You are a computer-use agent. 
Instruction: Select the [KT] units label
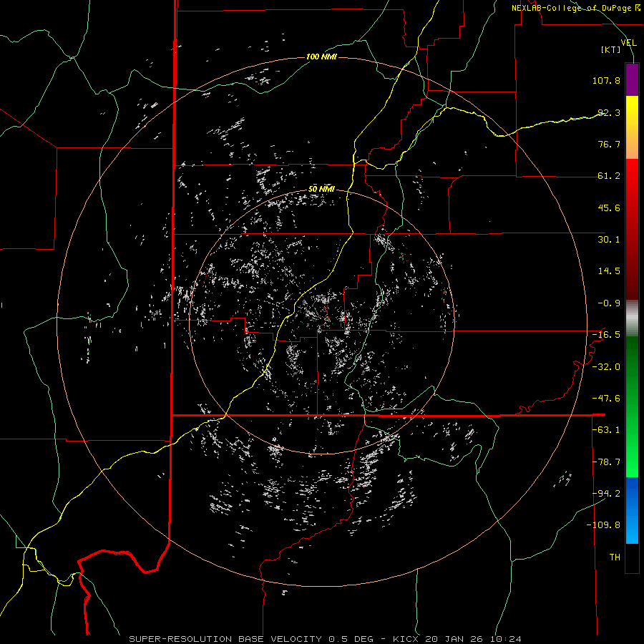tap(611, 50)
